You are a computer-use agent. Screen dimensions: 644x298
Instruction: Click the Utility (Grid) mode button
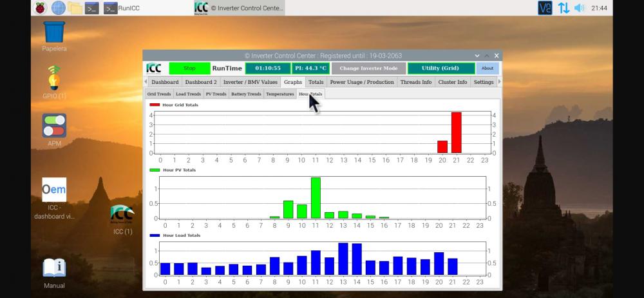440,68
